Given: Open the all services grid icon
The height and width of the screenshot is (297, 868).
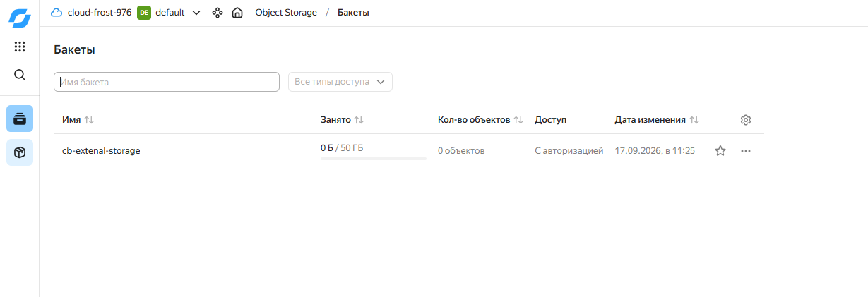Looking at the screenshot, I should (x=20, y=47).
